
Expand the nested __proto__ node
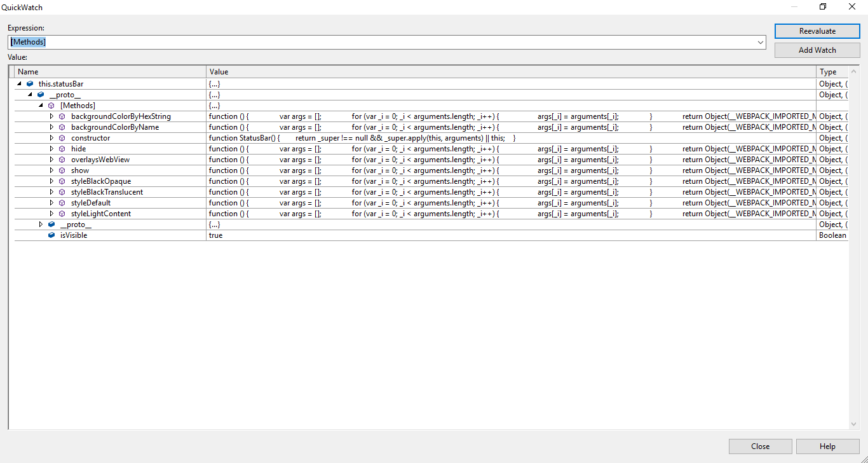coord(41,224)
